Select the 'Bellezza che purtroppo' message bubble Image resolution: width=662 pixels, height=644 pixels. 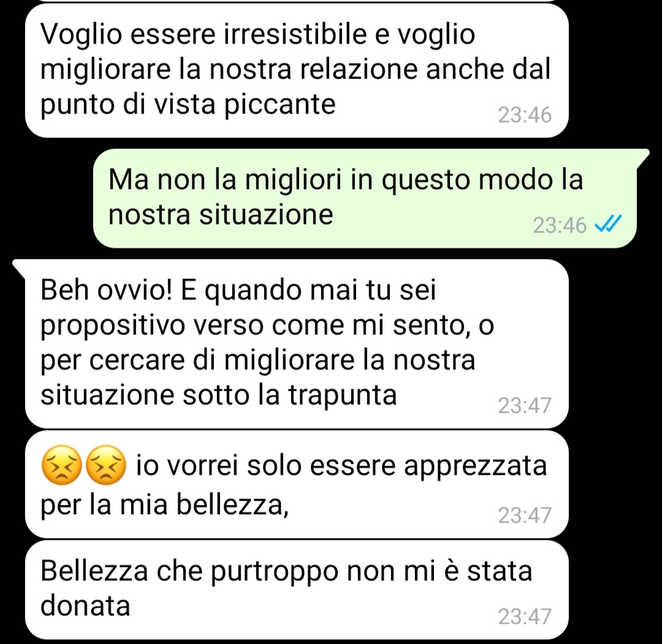(297, 589)
